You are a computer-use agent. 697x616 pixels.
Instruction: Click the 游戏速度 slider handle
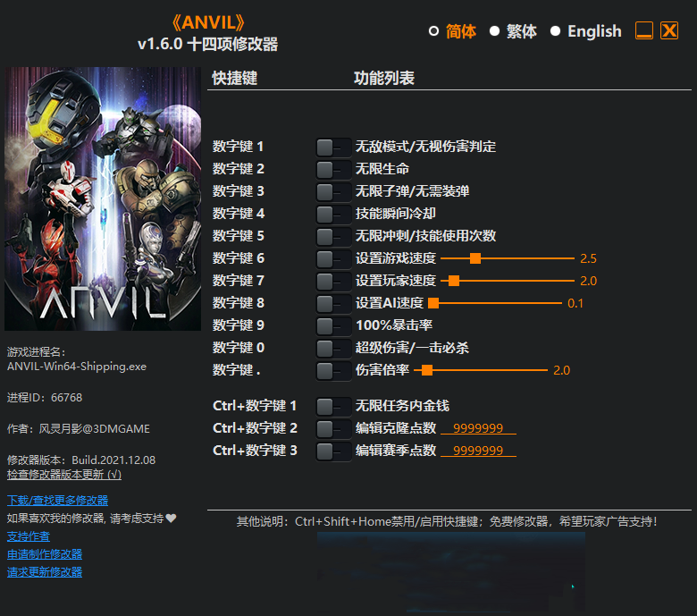pyautogui.click(x=475, y=258)
